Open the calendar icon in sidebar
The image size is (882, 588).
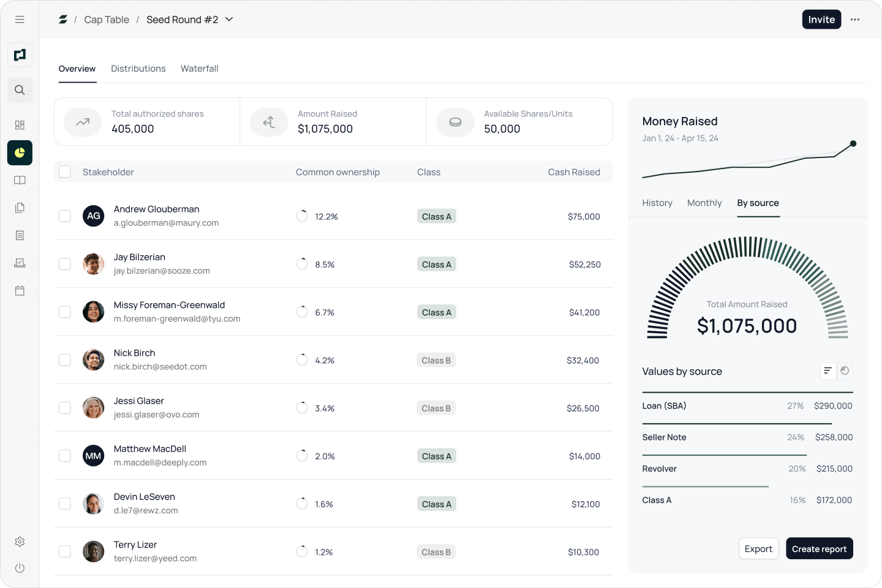tap(20, 290)
